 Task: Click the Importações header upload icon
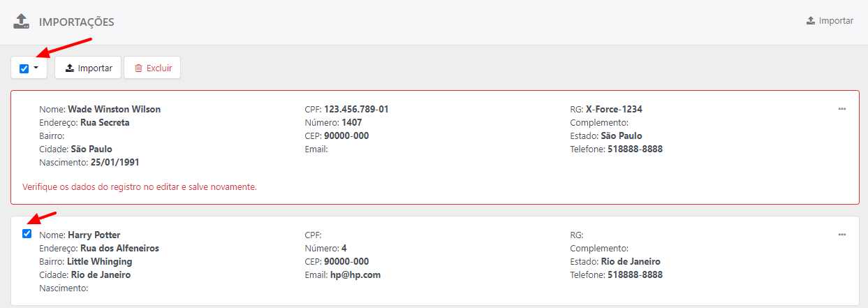22,21
